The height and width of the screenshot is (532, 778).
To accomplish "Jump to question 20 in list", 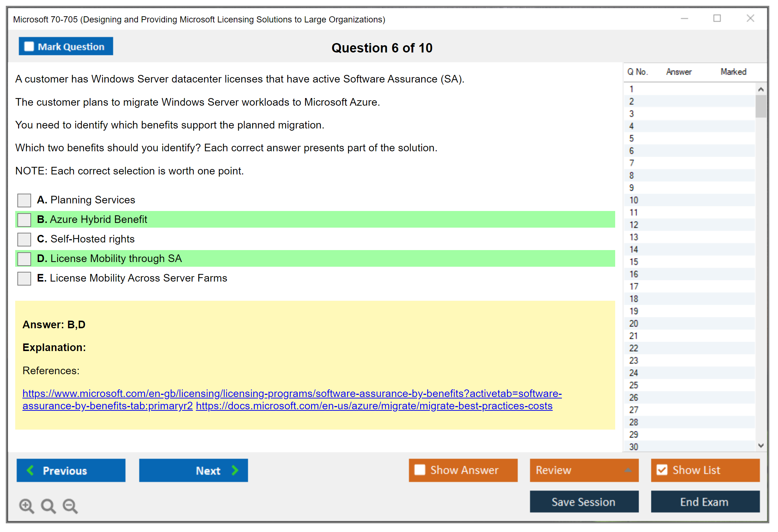I will 634,324.
